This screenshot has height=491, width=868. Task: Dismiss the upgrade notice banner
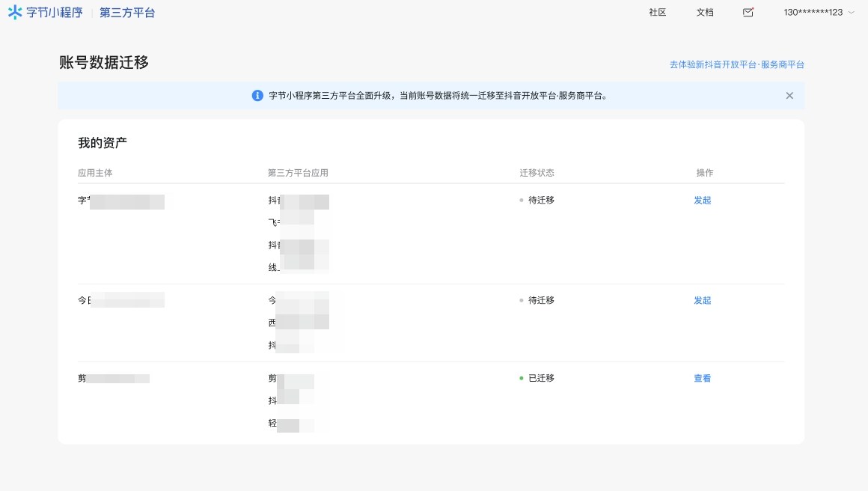789,96
